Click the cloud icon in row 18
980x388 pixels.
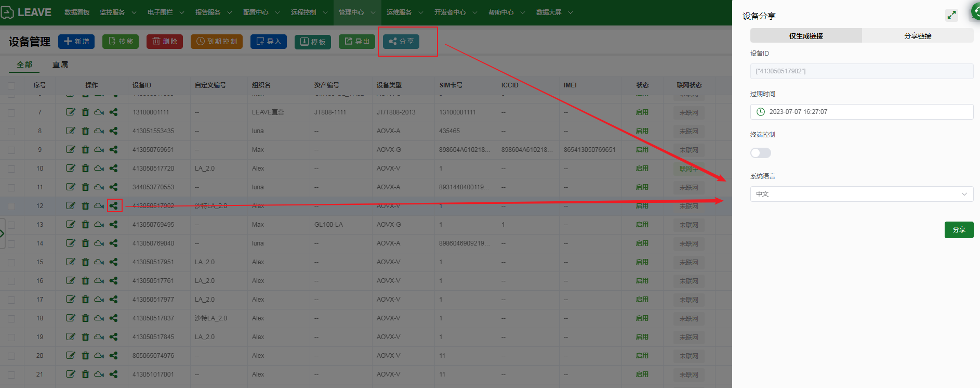[99, 318]
